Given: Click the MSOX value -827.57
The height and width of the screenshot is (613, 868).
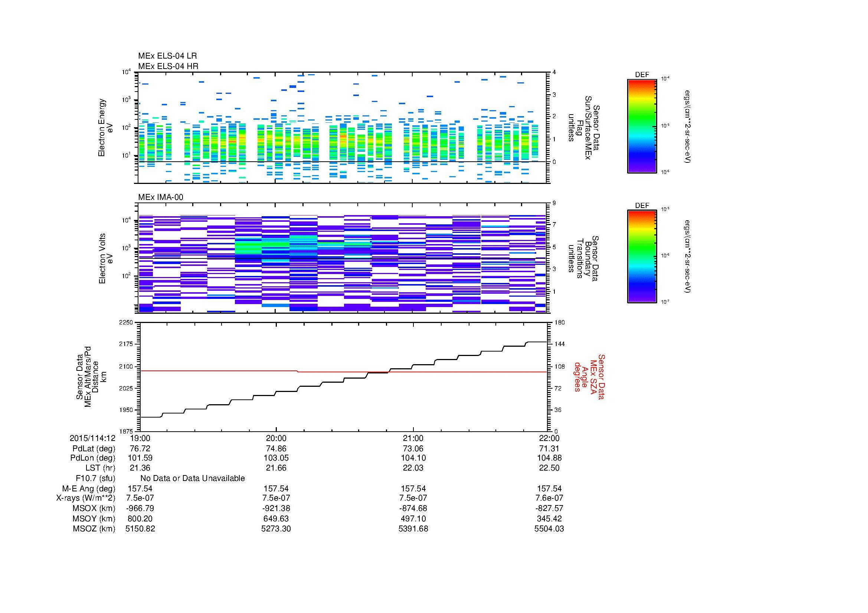Looking at the screenshot, I should (x=549, y=508).
